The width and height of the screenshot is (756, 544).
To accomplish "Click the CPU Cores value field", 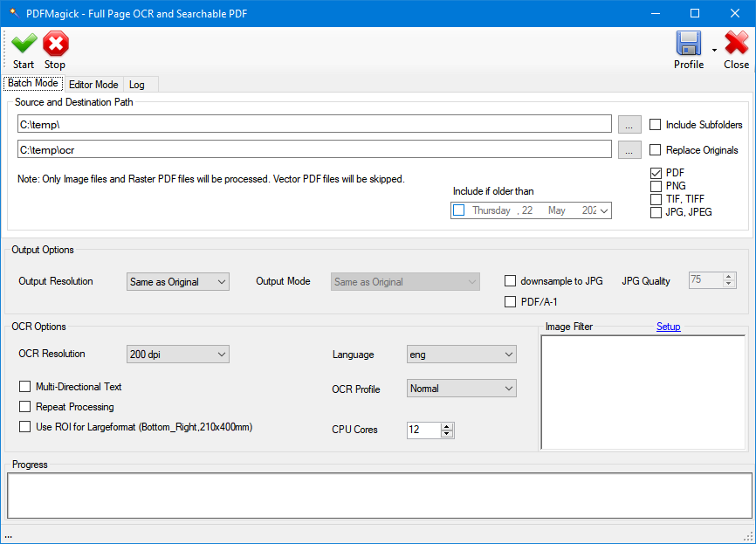I will [x=424, y=430].
